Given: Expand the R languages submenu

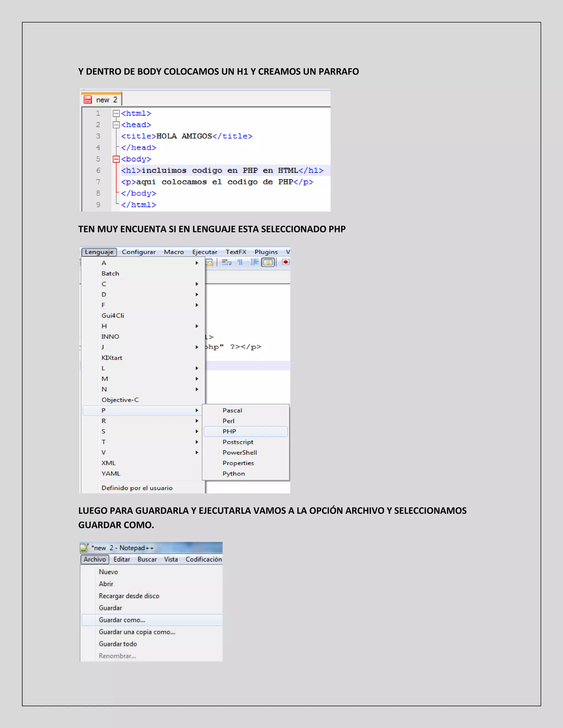Looking at the screenshot, I should click(x=143, y=421).
